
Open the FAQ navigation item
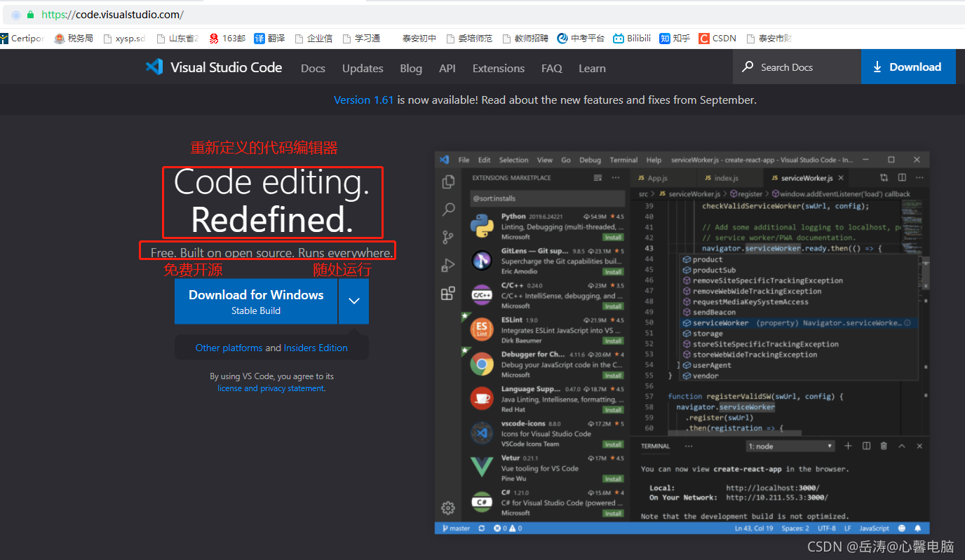[552, 68]
